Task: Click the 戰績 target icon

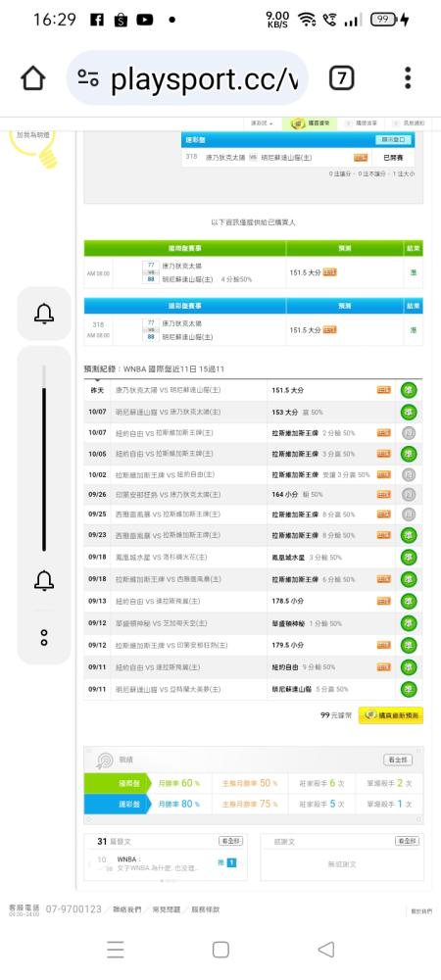Action: click(x=104, y=759)
